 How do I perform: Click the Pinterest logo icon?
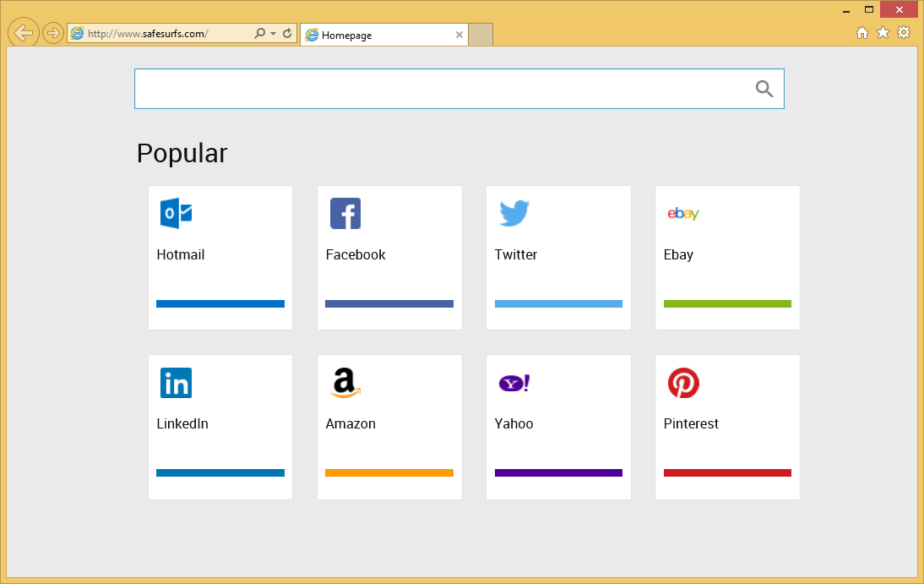pos(683,383)
